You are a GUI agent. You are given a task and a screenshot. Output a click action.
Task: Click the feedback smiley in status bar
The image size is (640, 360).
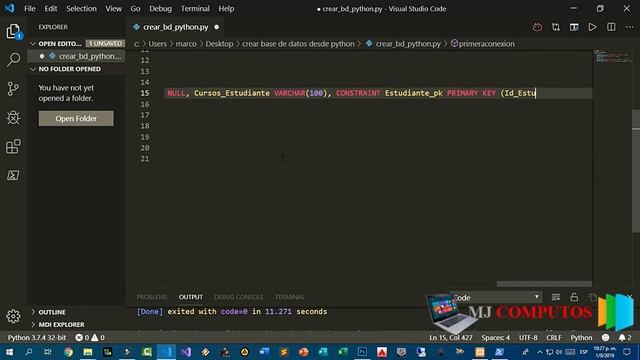[605, 338]
